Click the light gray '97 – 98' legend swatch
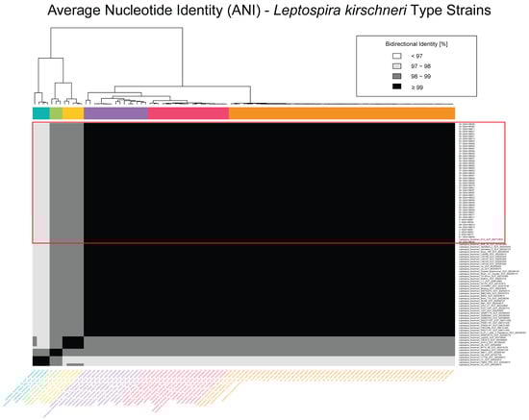The width and height of the screenshot is (529, 420). tap(397, 66)
